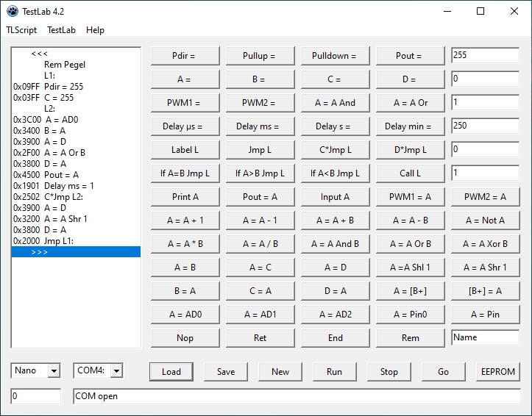Select 'Pout = A' line in script list
Viewport: 532px width, 416px height.
pos(61,174)
